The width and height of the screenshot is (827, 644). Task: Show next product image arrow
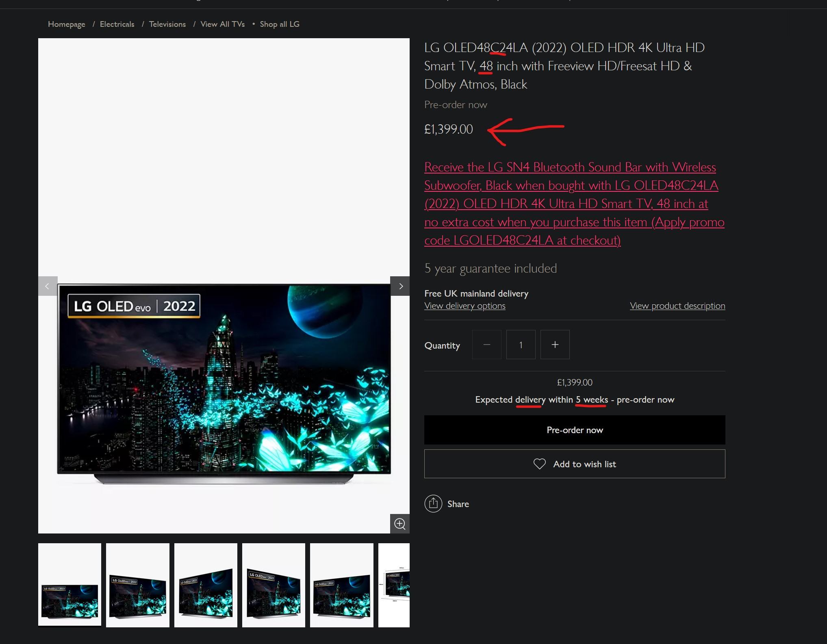(x=400, y=286)
